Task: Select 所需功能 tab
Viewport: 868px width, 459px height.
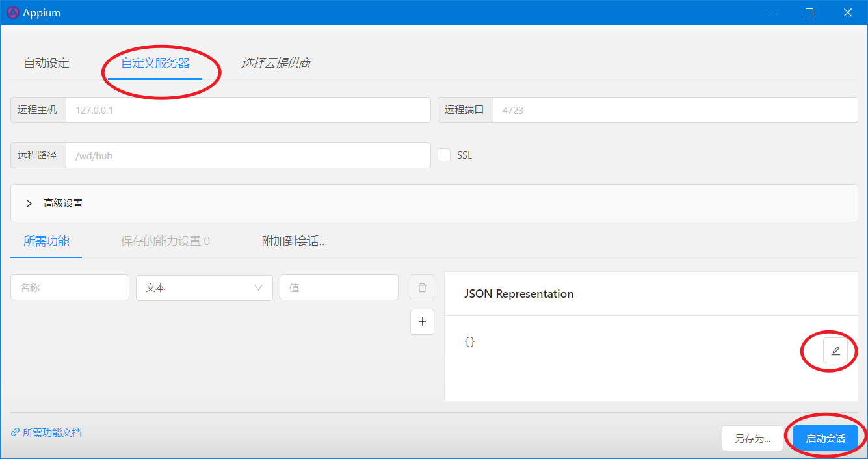Action: (x=46, y=241)
